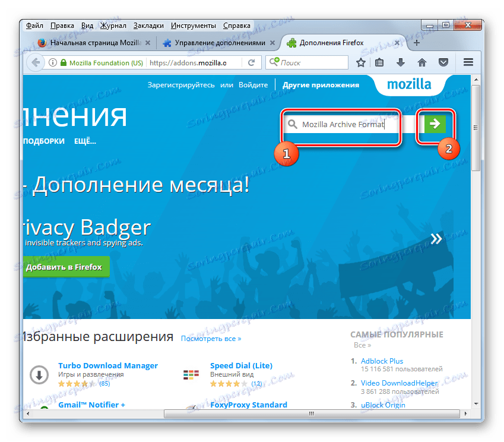Open Speed Dial (Lite) add-on
This screenshot has width=504, height=442.
click(x=241, y=365)
